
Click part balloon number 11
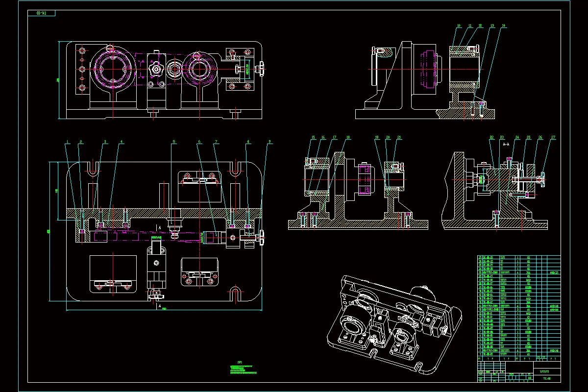(x=469, y=25)
